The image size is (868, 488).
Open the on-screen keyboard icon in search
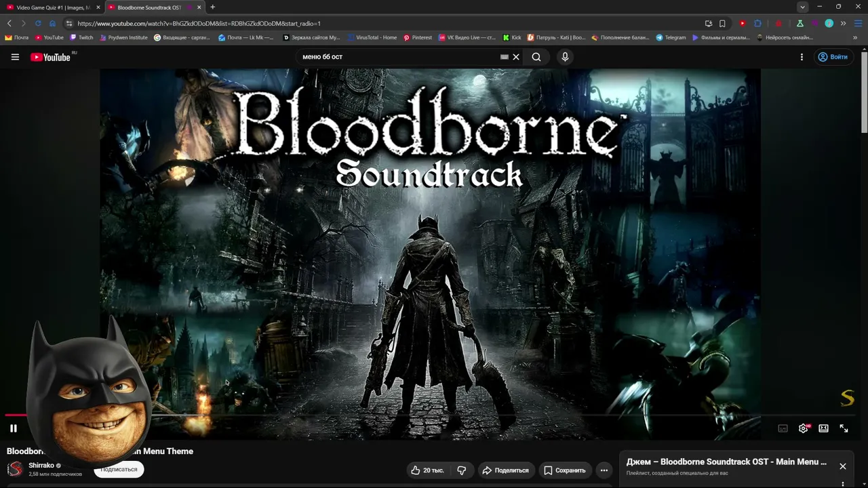[x=504, y=57]
